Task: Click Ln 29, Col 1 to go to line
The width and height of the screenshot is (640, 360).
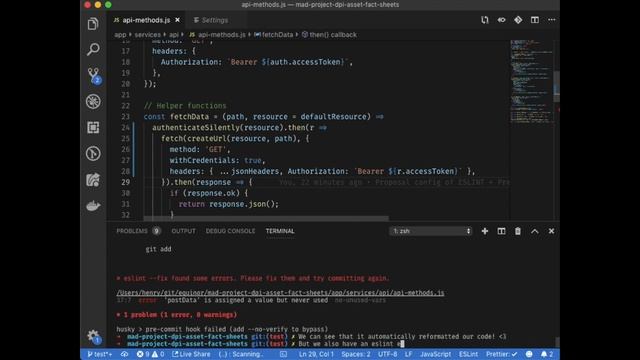Action: coord(316,354)
